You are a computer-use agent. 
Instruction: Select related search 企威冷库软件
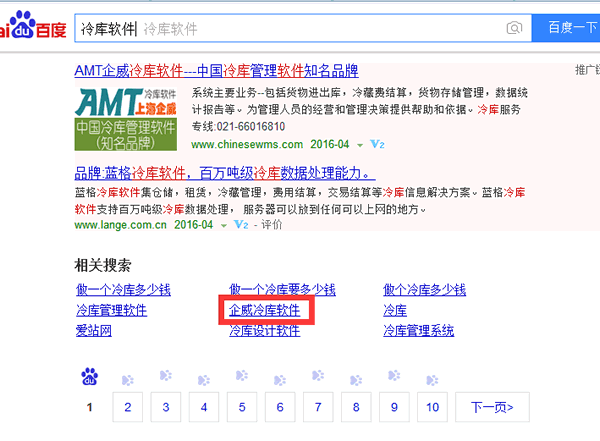tap(264, 310)
